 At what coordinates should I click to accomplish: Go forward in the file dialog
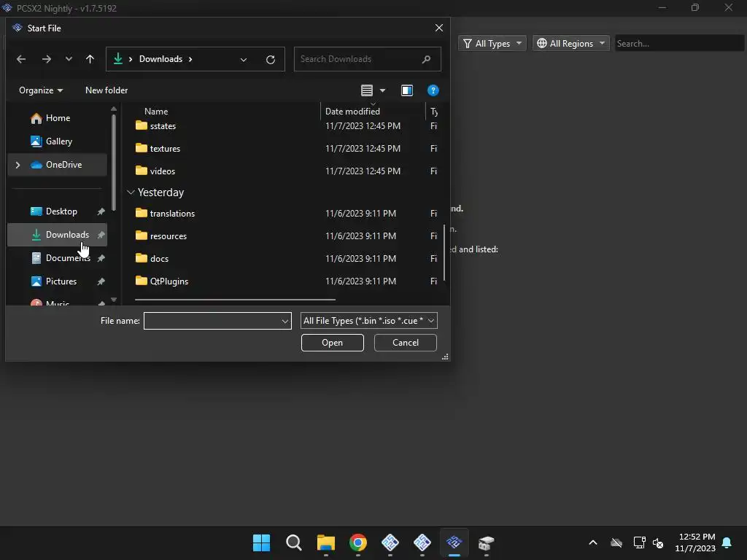click(x=46, y=59)
